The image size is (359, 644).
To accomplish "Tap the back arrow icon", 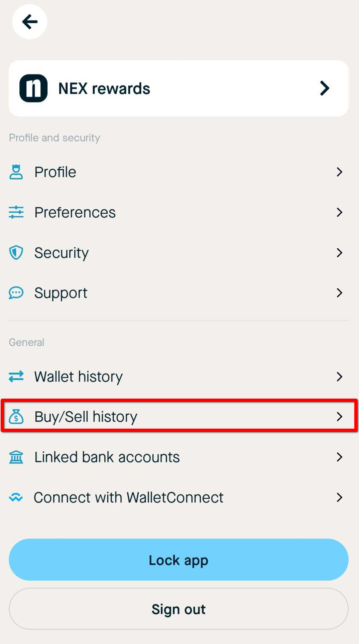I will pos(30,22).
